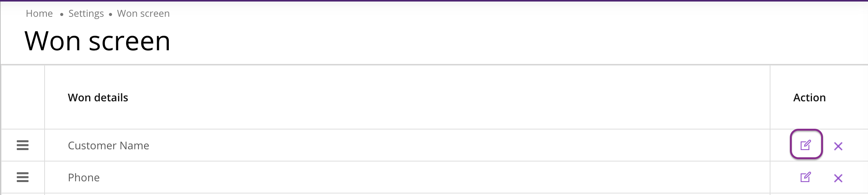Grab the Customer Name drag handle

22,145
